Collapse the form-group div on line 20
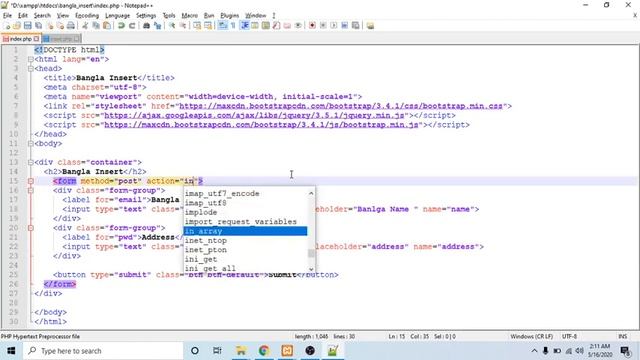Screen dimensions: 640x360 tap(31, 228)
